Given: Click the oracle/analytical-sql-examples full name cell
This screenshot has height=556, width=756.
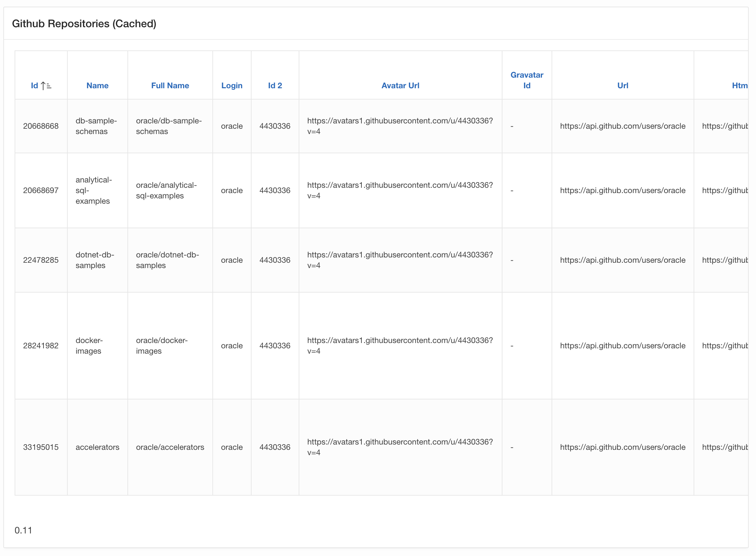Looking at the screenshot, I should point(166,190).
